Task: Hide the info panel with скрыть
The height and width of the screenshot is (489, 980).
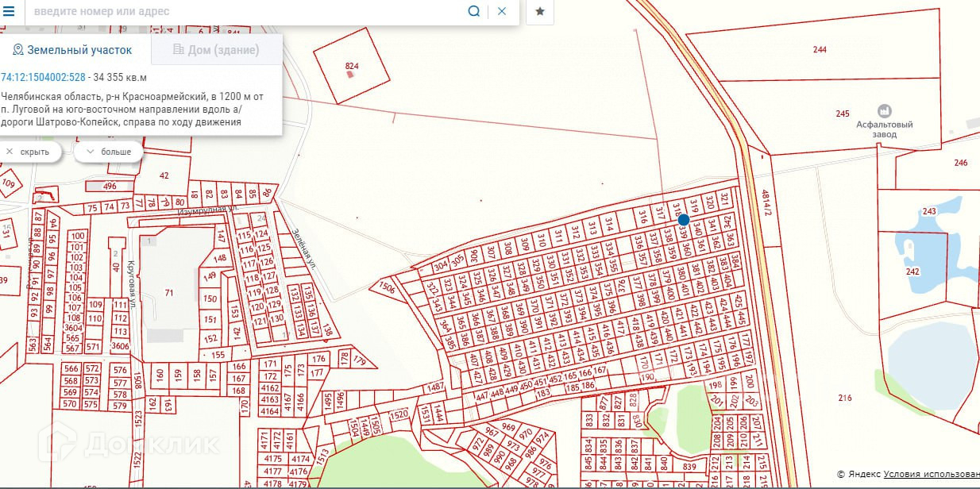Action: [29, 152]
